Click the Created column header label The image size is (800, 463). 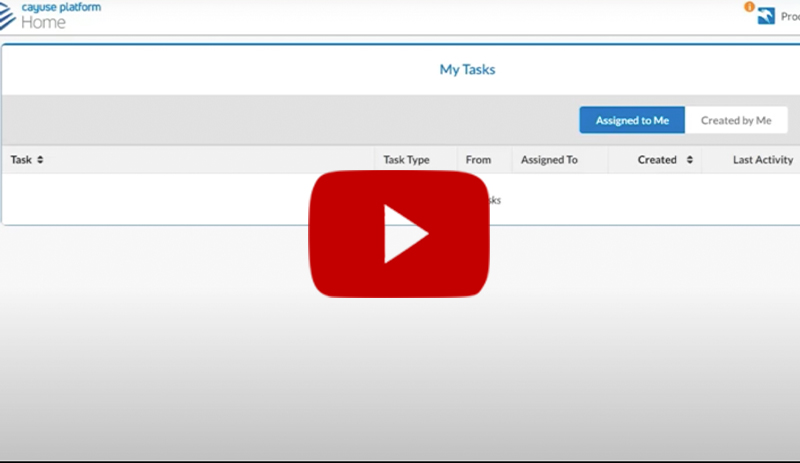tap(657, 160)
